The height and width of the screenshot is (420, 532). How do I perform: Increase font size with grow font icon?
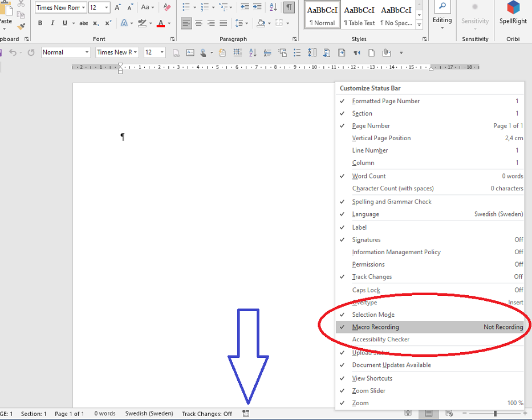pos(117,7)
